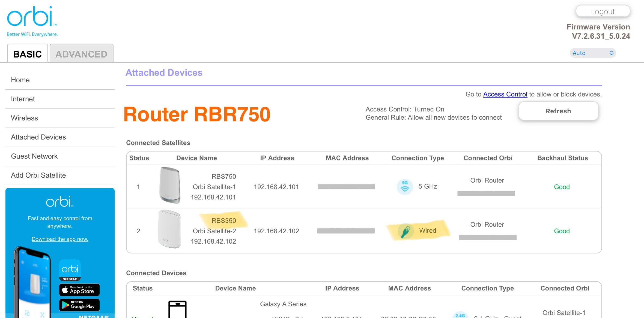Follow the Access Control link
The image size is (644, 318).
click(x=505, y=94)
